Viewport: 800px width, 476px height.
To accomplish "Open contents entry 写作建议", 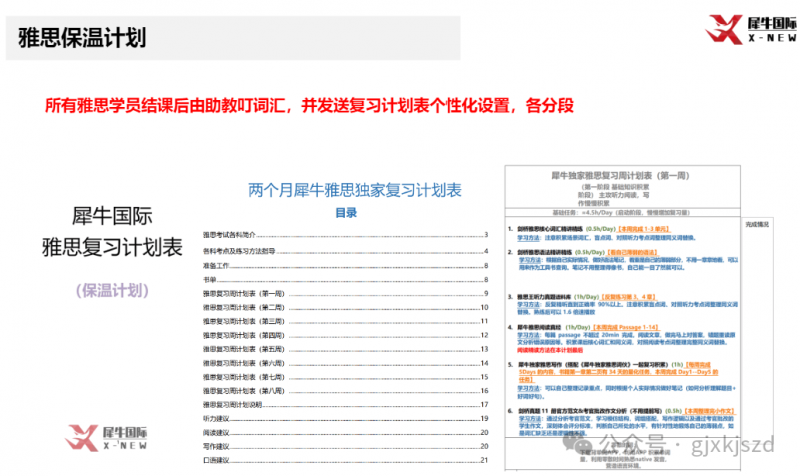I will click(x=345, y=446).
